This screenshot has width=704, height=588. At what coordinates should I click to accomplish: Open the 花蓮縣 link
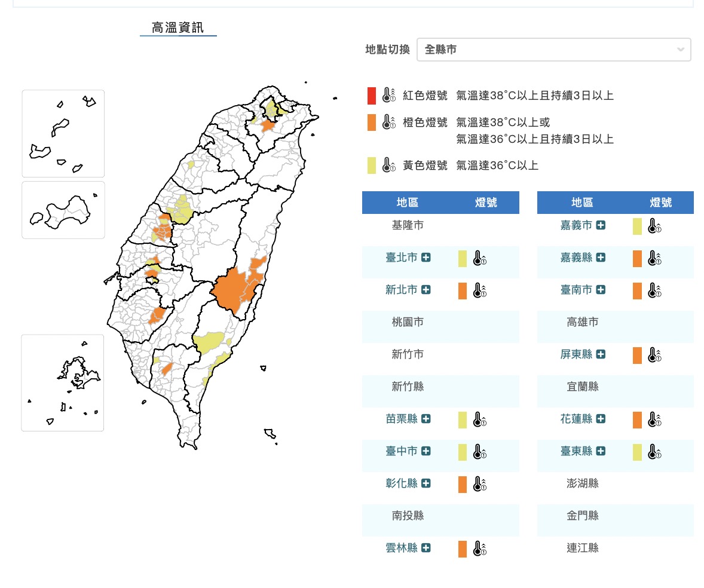point(576,419)
